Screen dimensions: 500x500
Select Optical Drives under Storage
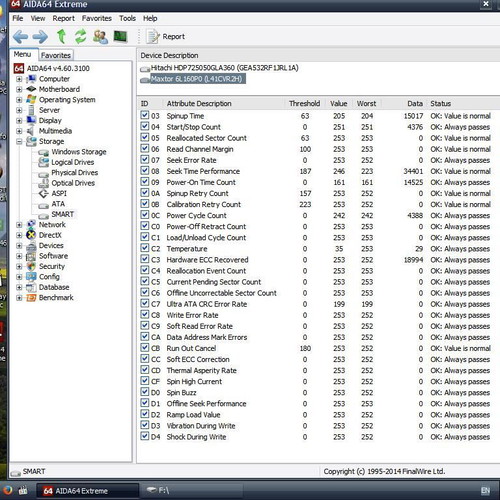[73, 183]
